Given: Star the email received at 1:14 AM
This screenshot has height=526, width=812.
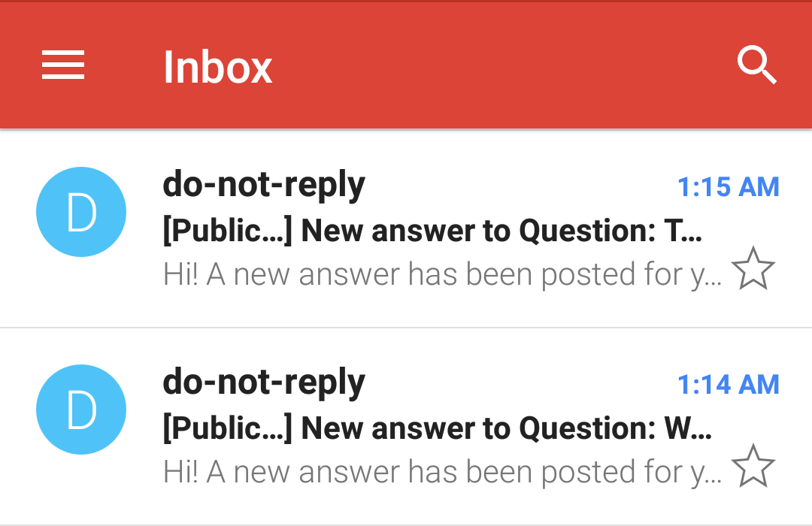Looking at the screenshot, I should (x=755, y=466).
